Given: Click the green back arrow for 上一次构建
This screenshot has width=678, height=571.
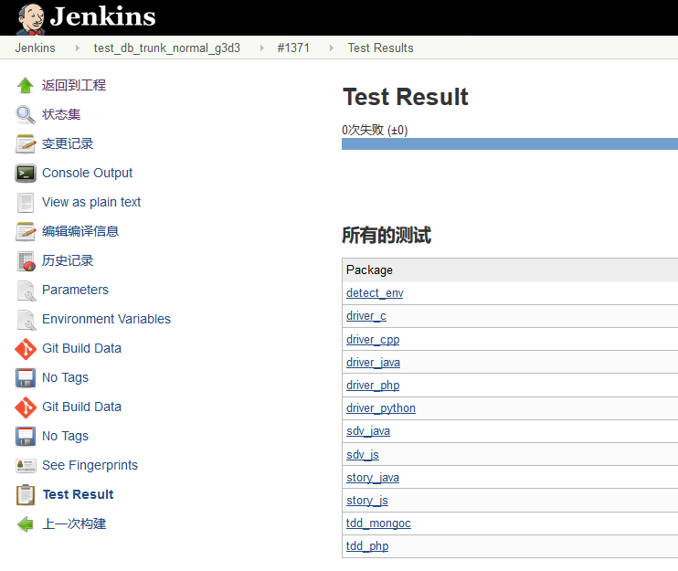Looking at the screenshot, I should (26, 524).
